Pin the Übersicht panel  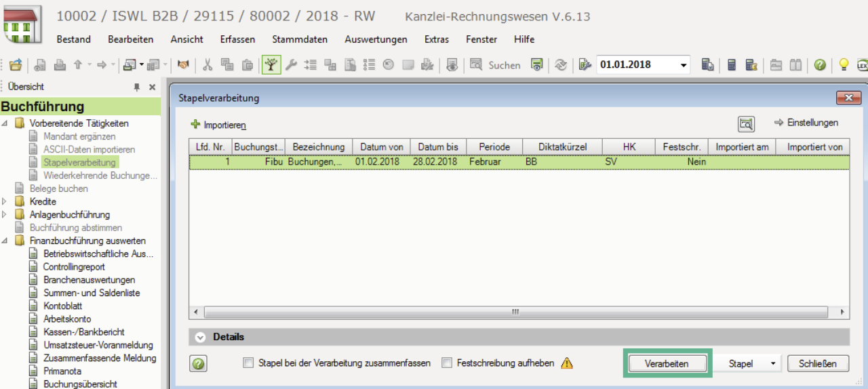pyautogui.click(x=137, y=87)
